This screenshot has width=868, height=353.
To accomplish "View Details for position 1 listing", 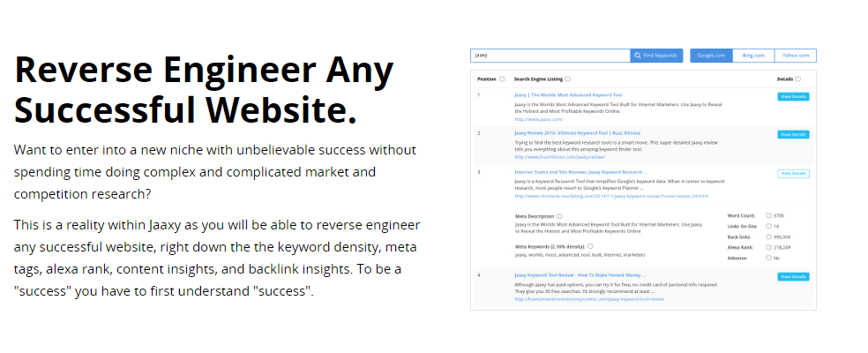I will click(793, 96).
